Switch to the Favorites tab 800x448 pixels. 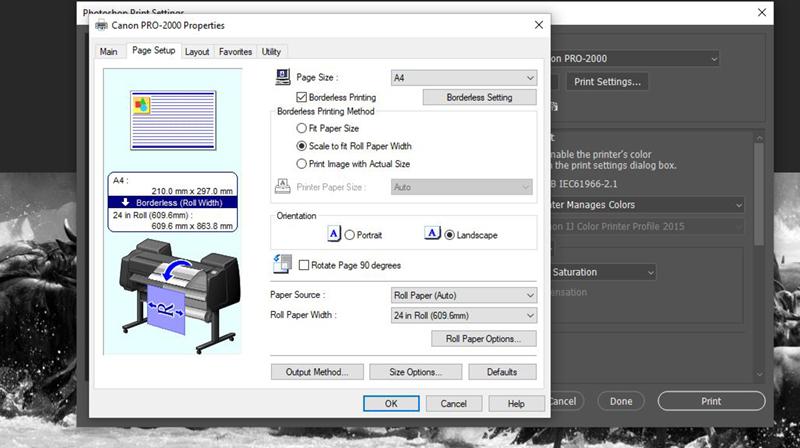click(235, 52)
